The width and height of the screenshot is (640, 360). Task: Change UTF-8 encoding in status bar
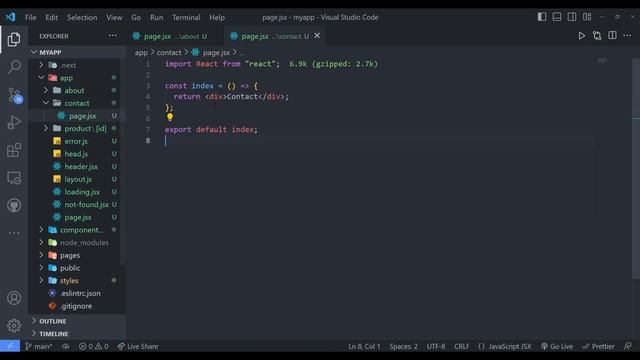(x=436, y=346)
